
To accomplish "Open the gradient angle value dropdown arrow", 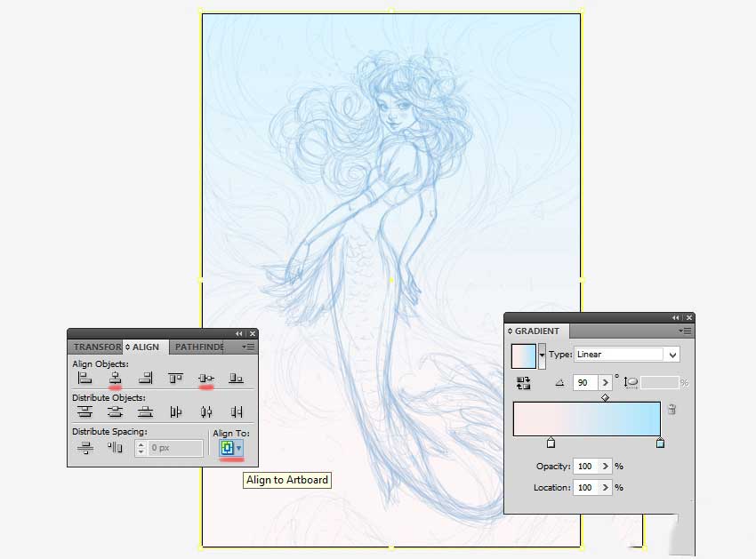I will coord(605,383).
